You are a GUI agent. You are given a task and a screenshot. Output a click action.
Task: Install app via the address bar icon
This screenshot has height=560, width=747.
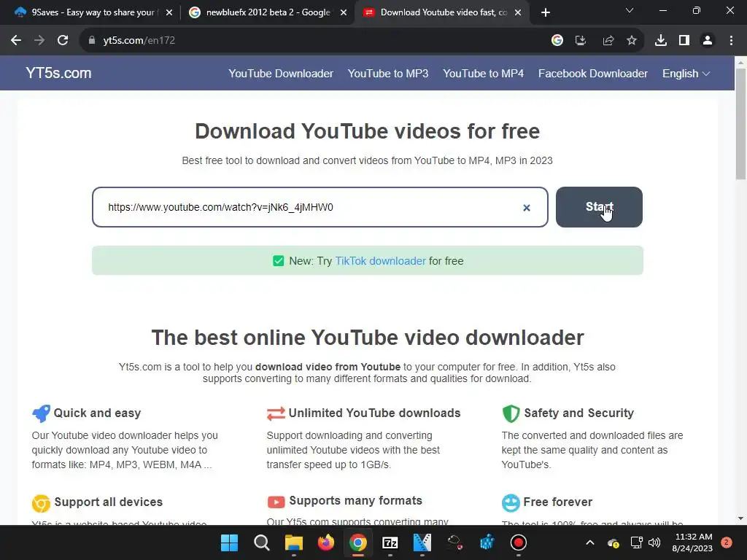point(581,41)
